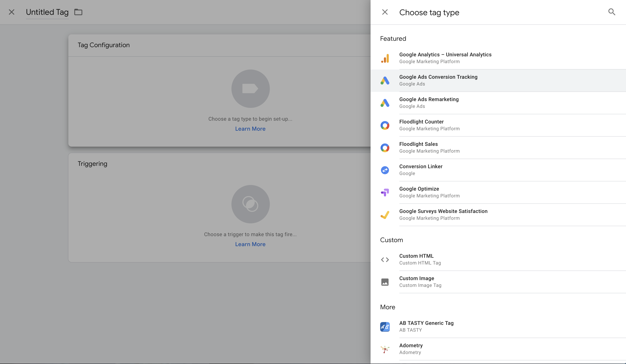Rename the Untitled Tag title field
Viewport: 626px width, 364px height.
47,12
